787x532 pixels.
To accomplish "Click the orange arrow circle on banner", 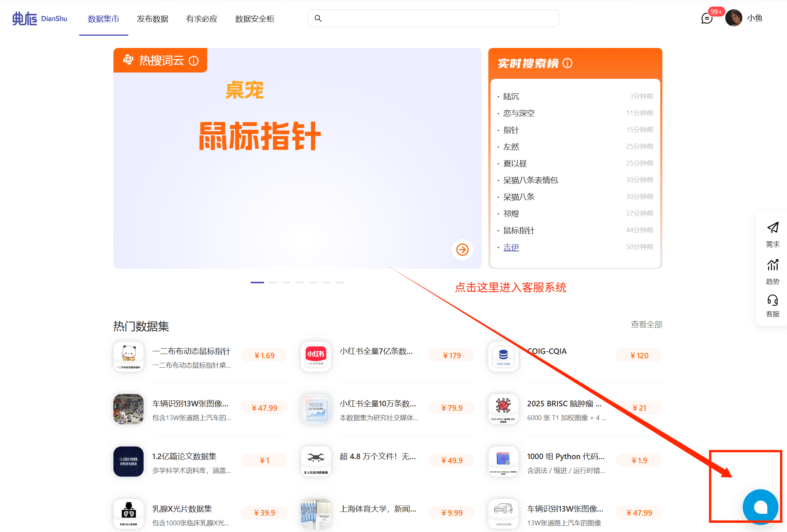I will coord(462,249).
